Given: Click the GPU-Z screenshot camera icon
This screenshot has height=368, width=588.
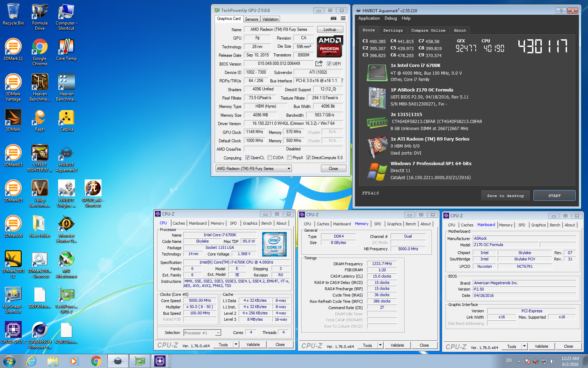Looking at the screenshot, I should click(x=334, y=19).
